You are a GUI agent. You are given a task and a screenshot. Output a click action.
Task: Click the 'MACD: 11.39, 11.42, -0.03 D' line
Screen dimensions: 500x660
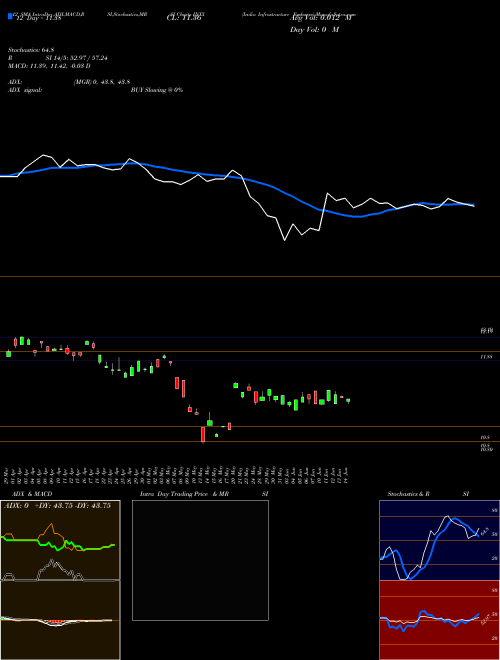pyautogui.click(x=49, y=66)
